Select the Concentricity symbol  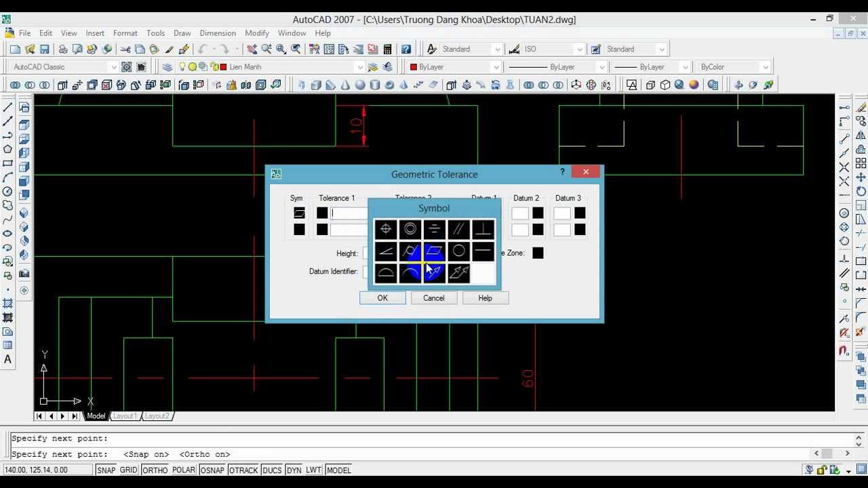[x=410, y=229]
